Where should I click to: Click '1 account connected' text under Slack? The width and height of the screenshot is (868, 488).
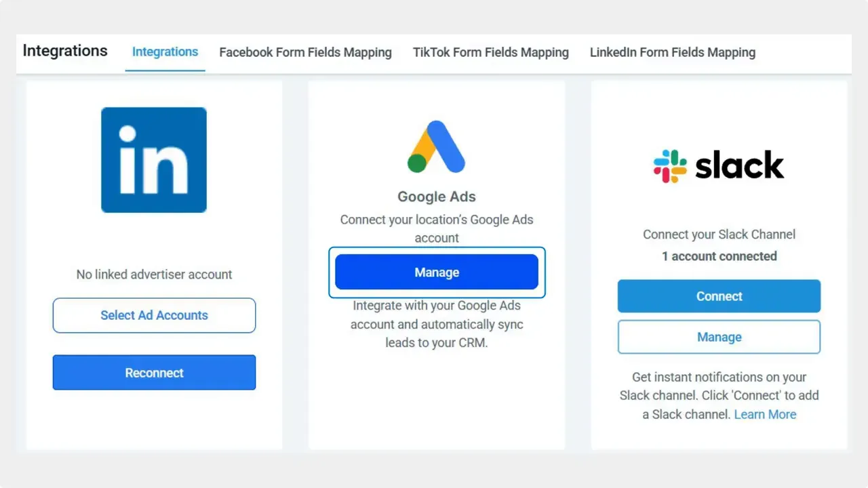(719, 256)
